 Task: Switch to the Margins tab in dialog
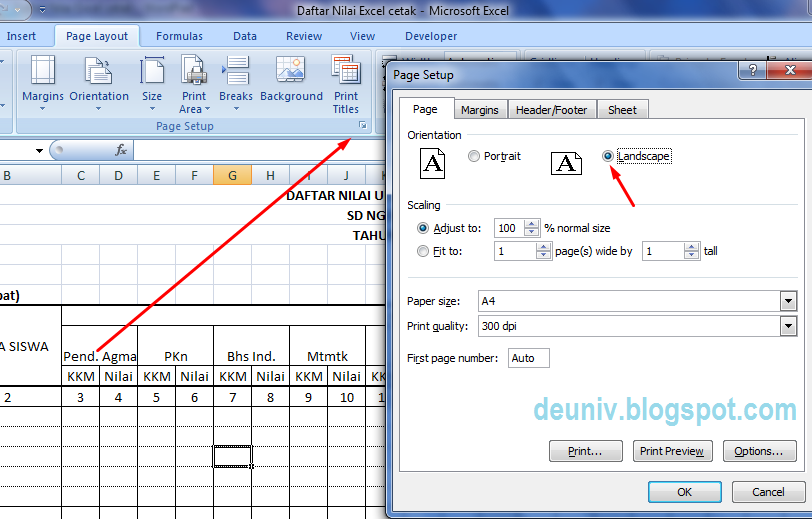coord(480,110)
